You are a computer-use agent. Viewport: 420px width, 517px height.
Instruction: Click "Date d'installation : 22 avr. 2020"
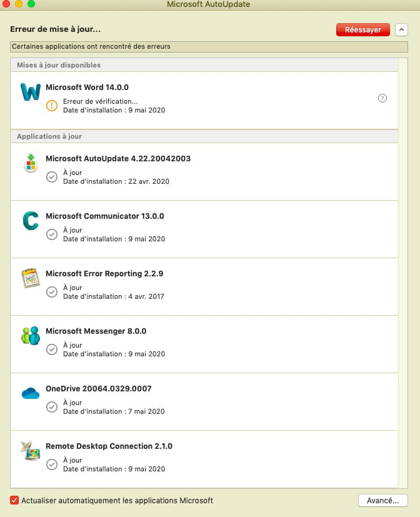116,181
